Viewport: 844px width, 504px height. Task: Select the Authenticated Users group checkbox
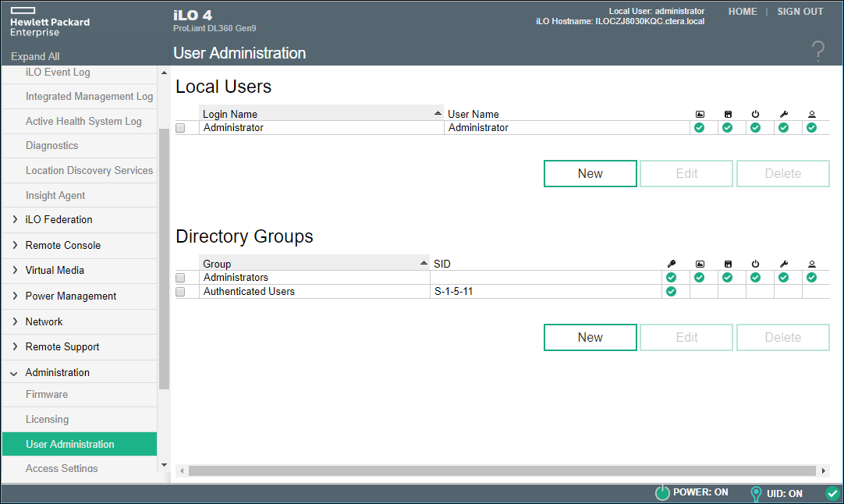[x=180, y=292]
